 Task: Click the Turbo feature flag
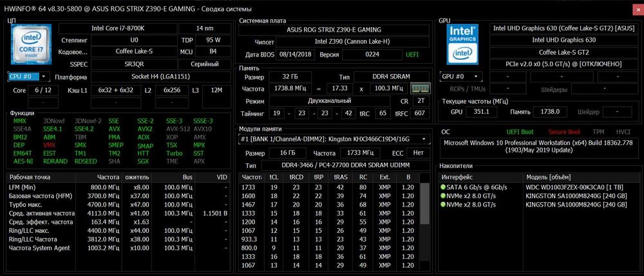tap(174, 153)
